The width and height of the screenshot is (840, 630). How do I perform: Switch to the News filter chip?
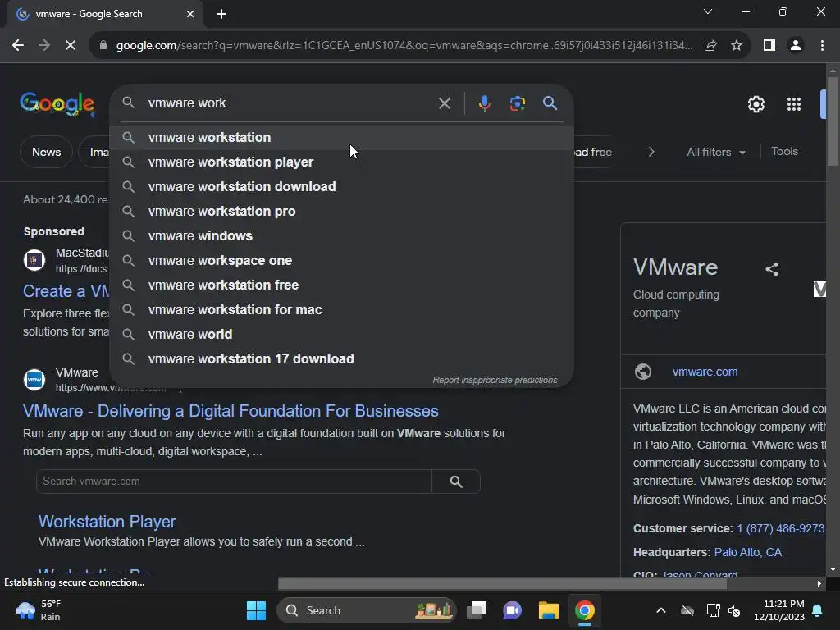(46, 152)
